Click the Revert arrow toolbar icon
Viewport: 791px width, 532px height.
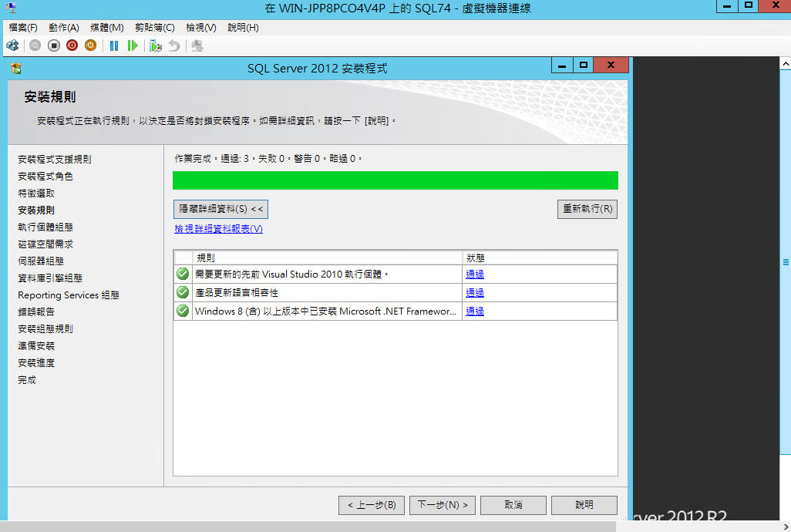(x=174, y=46)
